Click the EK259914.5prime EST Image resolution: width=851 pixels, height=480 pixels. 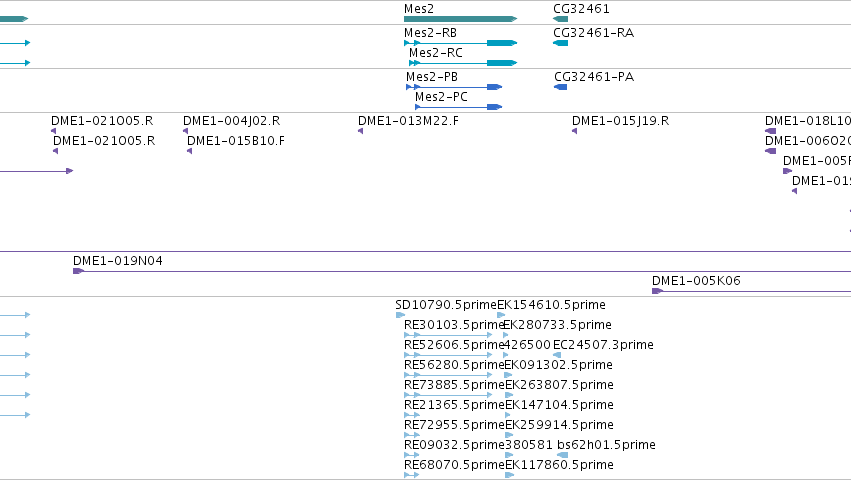point(509,435)
